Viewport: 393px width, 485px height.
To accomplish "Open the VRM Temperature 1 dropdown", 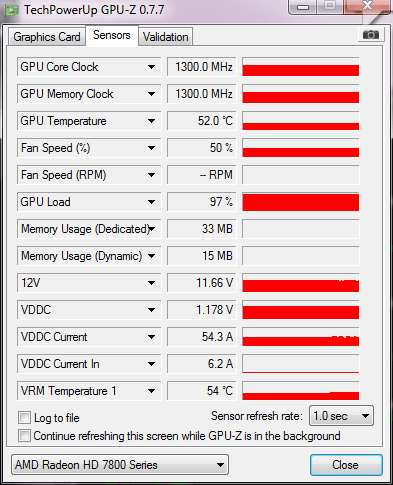I will (152, 391).
